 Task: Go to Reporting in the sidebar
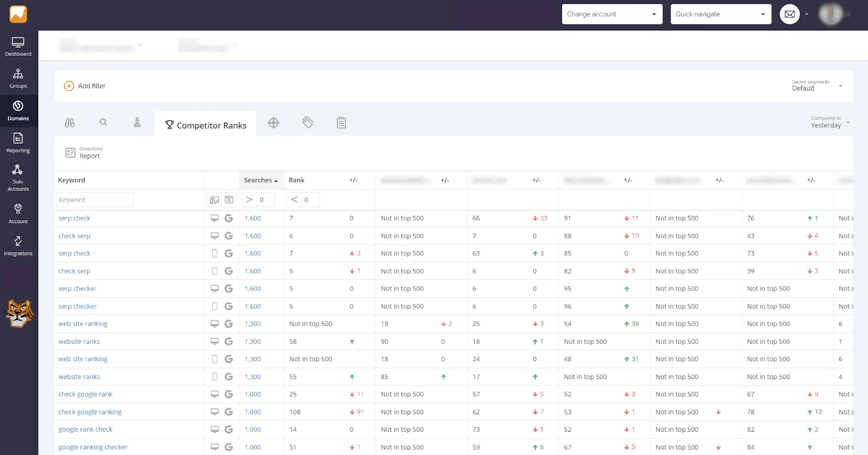tap(18, 143)
